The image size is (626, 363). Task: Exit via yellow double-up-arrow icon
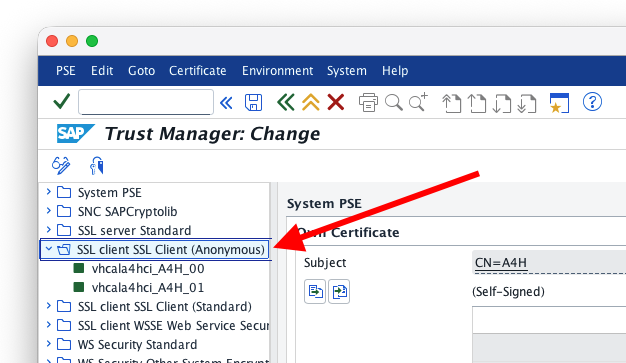pyautogui.click(x=311, y=102)
